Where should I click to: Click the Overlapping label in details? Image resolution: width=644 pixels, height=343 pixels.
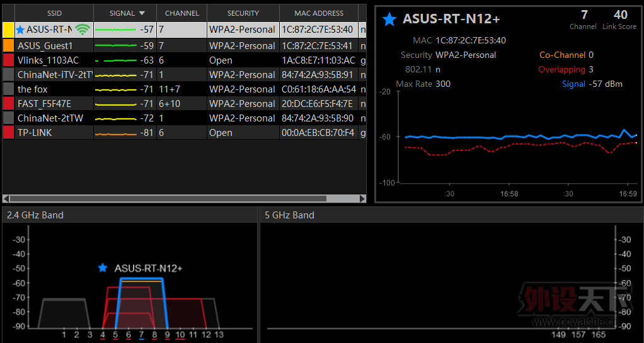pyautogui.click(x=562, y=69)
